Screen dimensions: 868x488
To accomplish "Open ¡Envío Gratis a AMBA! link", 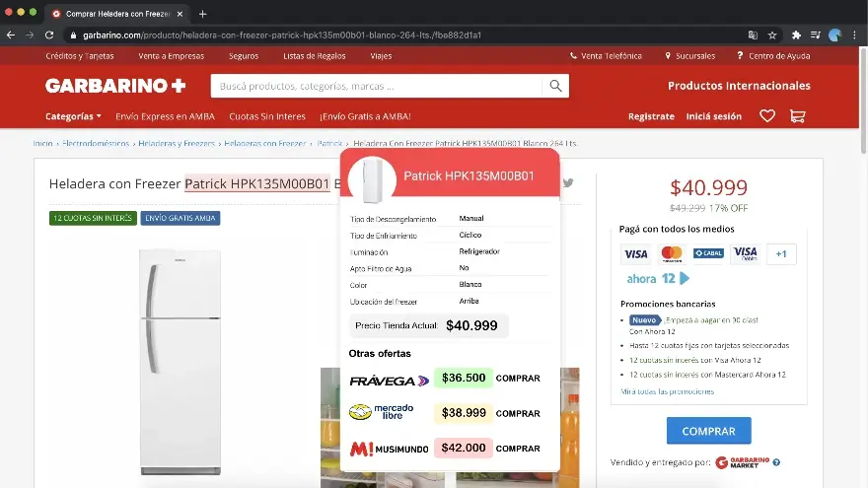I will pos(365,116).
